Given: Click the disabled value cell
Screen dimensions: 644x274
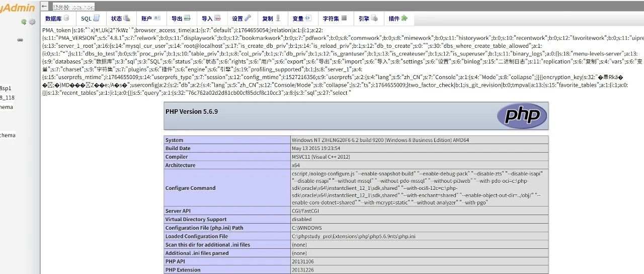Looking at the screenshot, I should pos(301,220).
